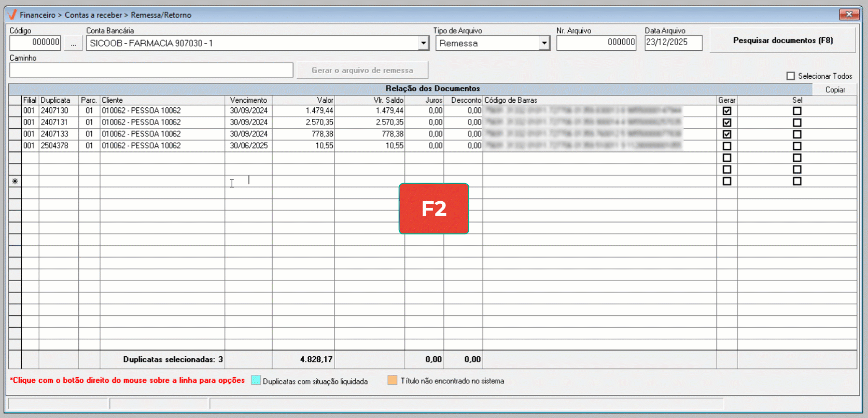868x418 pixels.
Task: Check Gerar in the new asterisk row
Action: (x=727, y=181)
